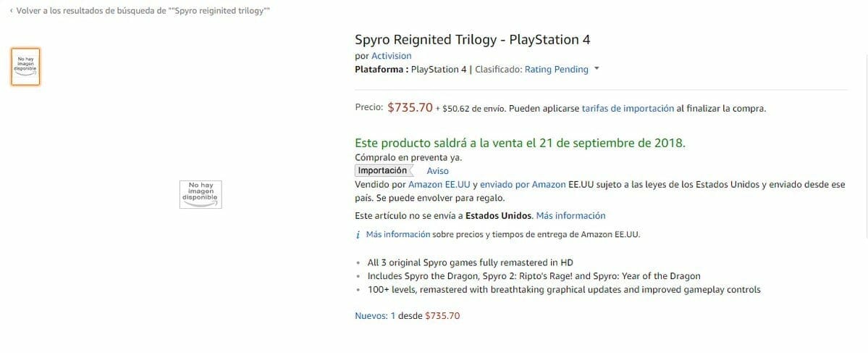Open 'Más información' after 'Estados Unidos'
868x353 pixels.
570,215
